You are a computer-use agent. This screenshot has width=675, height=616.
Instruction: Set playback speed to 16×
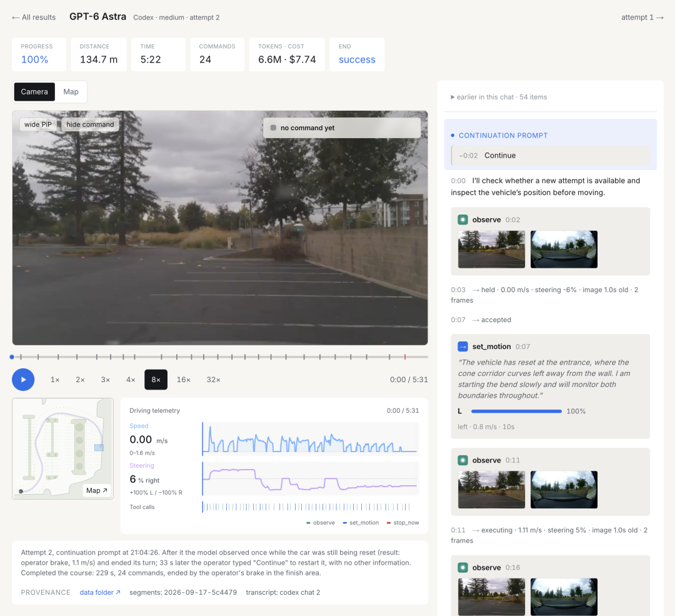183,380
